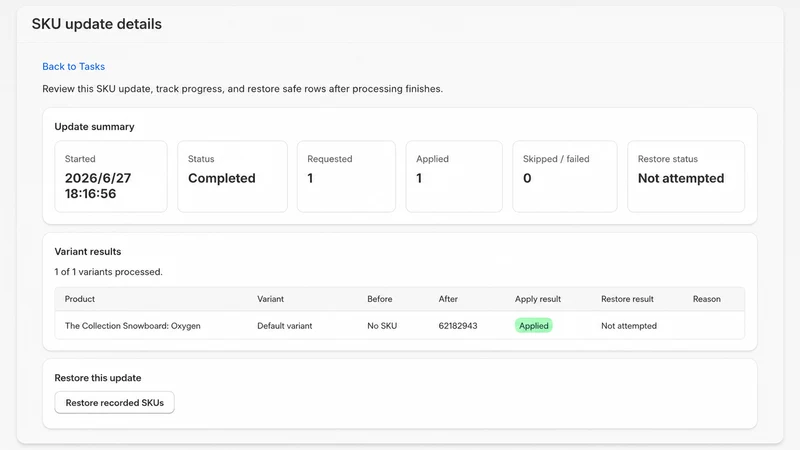
Task: Click the Requested card label
Action: (330, 159)
